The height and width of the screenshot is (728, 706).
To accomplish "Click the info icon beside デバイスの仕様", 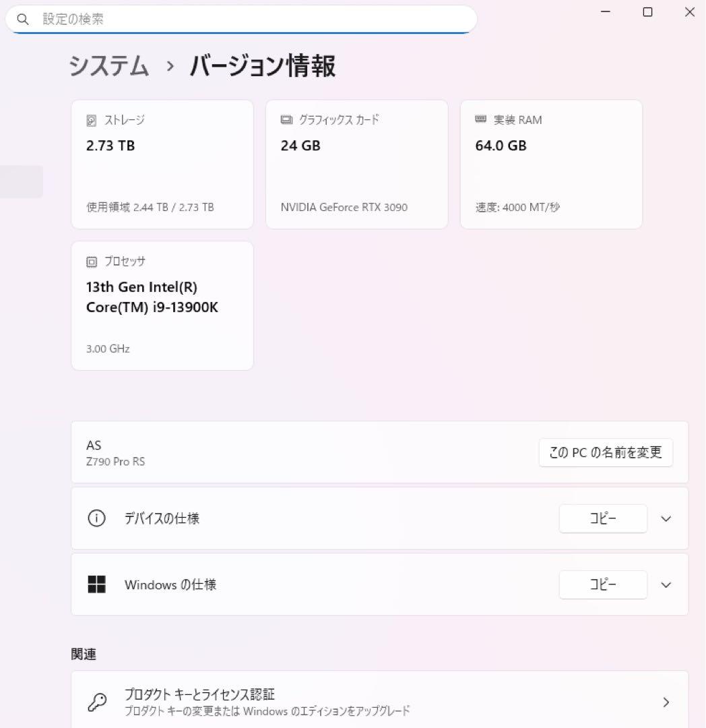I will coord(96,518).
